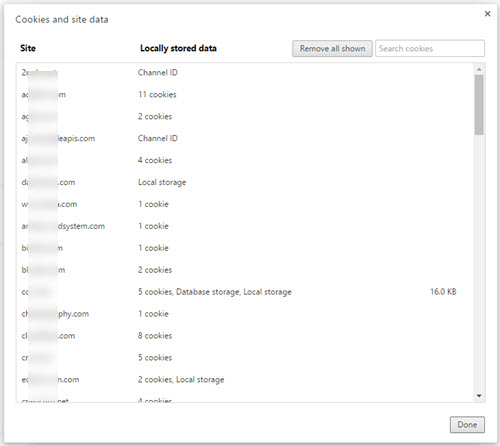Click the scrollbar down arrow
The width and height of the screenshot is (500, 446).
(479, 396)
